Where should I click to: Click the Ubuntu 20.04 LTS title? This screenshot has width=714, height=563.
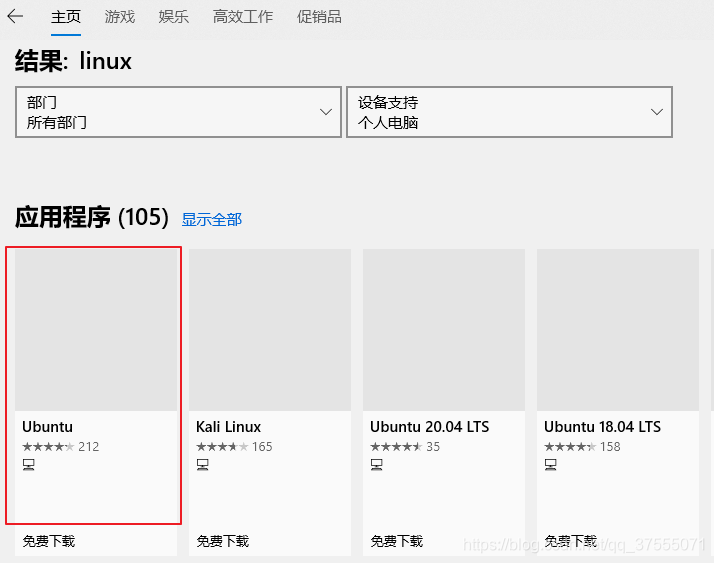429,427
